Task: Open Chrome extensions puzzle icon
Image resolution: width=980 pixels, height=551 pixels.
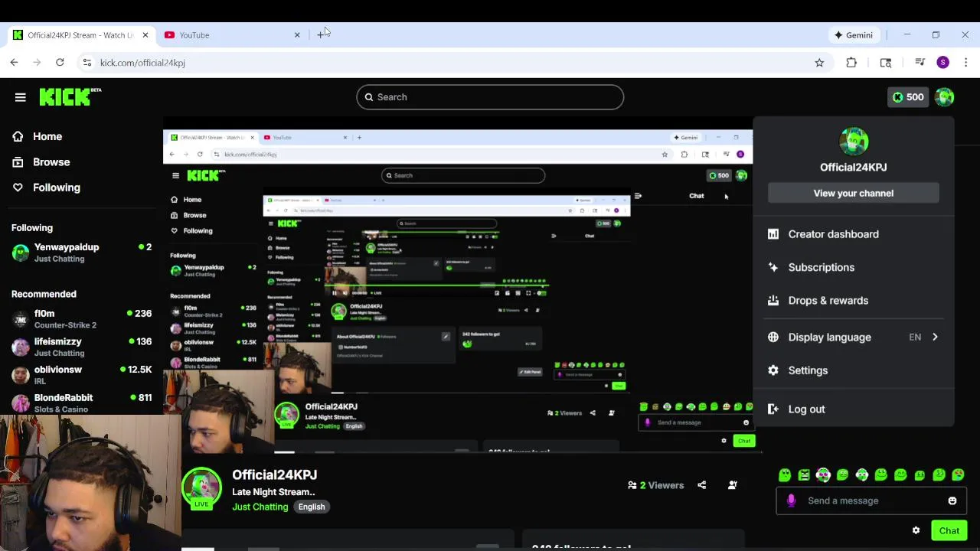Action: tap(851, 63)
